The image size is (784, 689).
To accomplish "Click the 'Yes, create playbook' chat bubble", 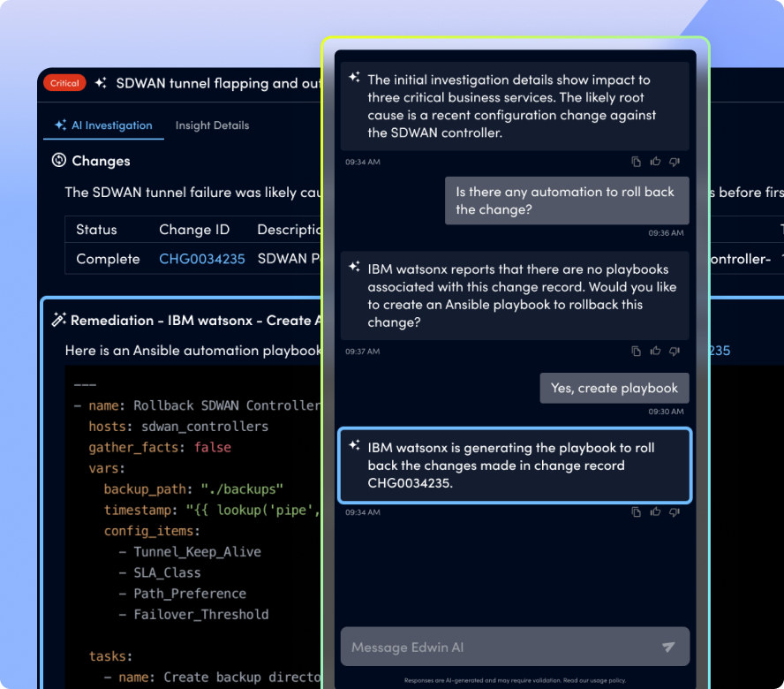I will 614,389.
